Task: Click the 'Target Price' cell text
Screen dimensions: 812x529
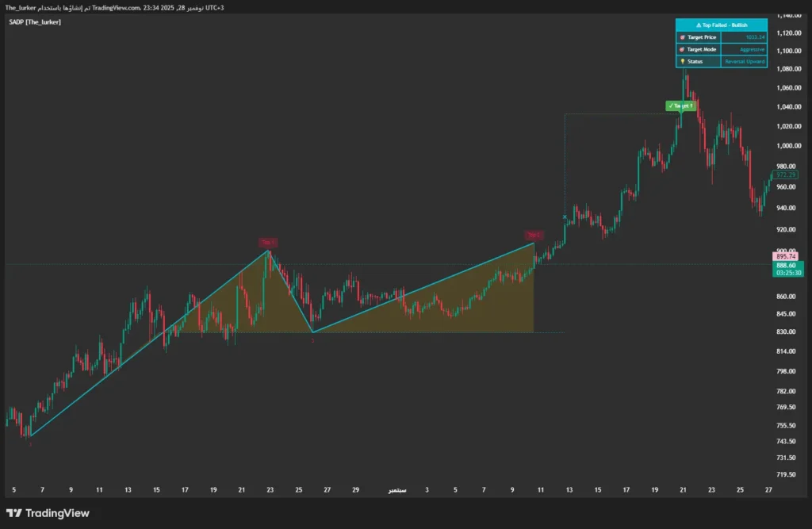Action: coord(702,37)
